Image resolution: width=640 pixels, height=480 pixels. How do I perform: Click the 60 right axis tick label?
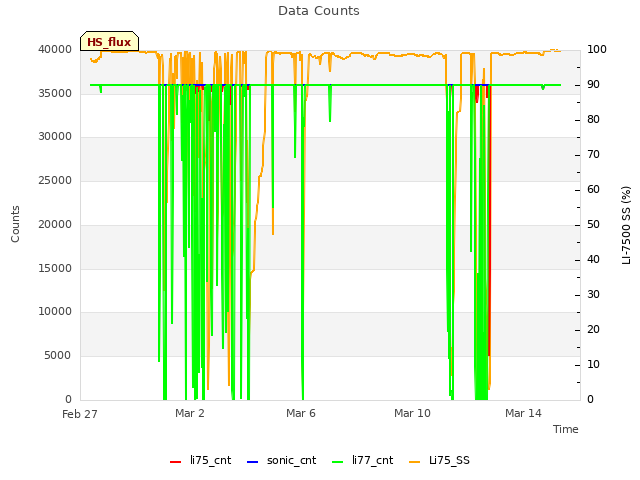coord(593,189)
